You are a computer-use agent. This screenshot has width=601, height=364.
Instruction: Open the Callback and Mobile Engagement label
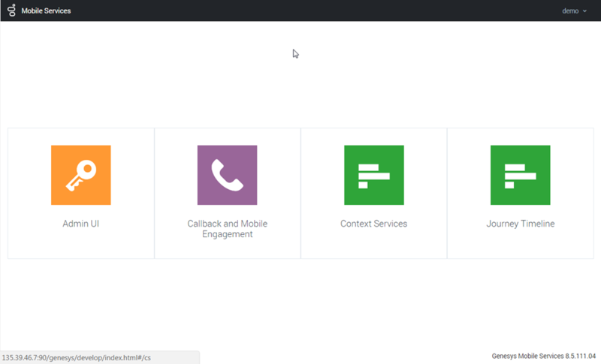pos(227,229)
